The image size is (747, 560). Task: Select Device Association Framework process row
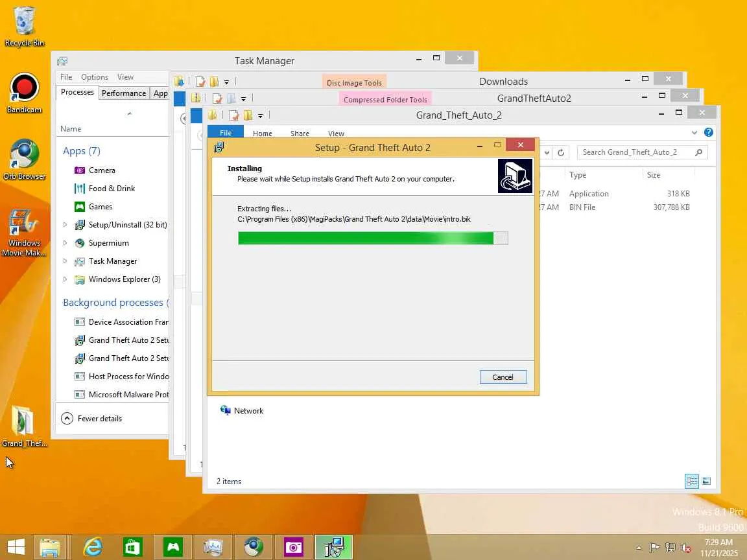112,322
